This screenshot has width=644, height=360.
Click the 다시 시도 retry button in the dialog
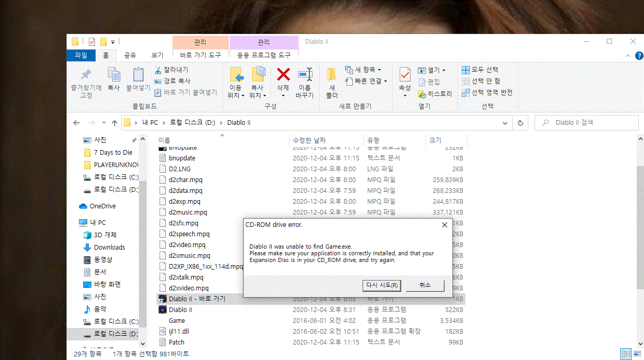click(x=381, y=286)
